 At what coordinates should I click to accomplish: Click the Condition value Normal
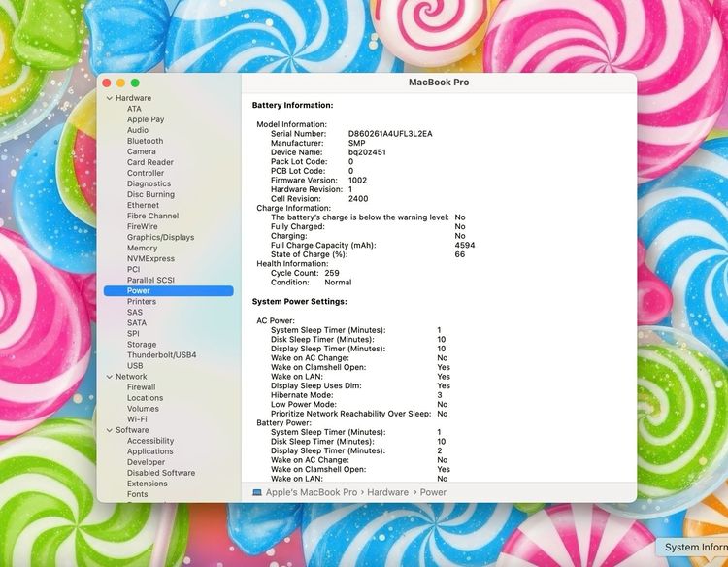click(x=338, y=283)
